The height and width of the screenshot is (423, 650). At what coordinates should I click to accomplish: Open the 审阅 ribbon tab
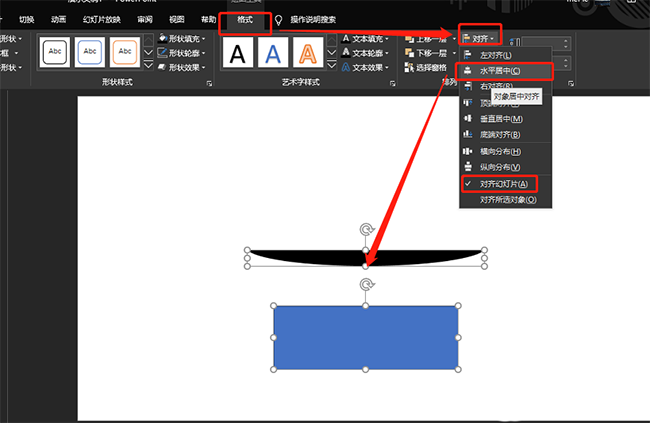[145, 19]
